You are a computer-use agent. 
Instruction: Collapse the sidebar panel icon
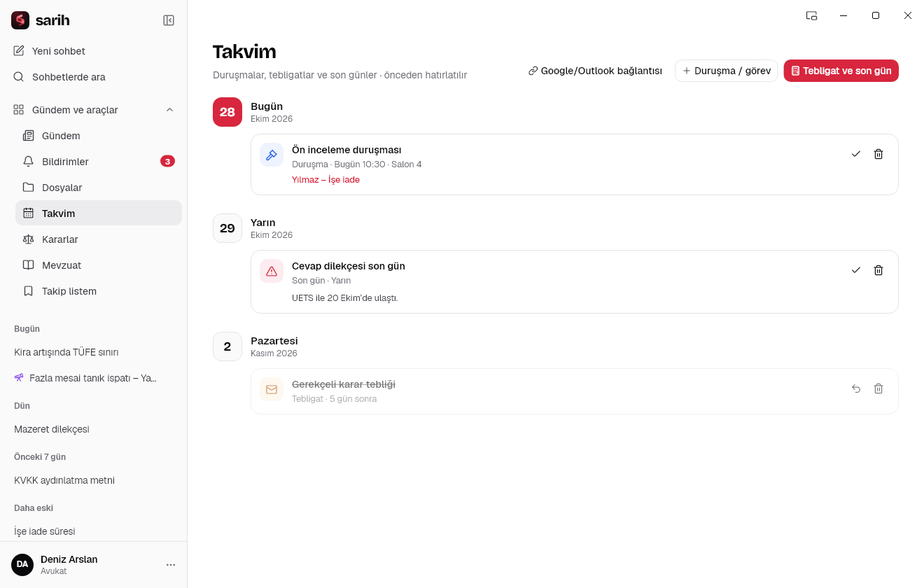(x=169, y=20)
